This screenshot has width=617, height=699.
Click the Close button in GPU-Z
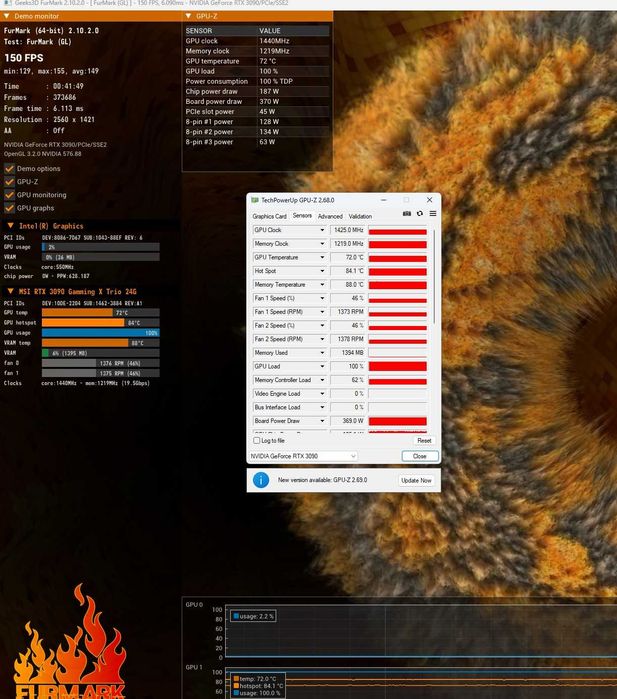(420, 456)
